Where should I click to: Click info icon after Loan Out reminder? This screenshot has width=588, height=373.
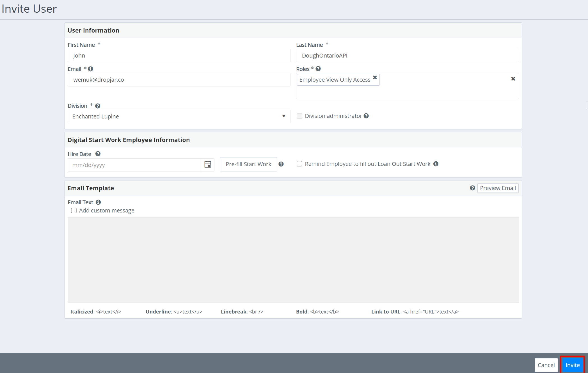point(436,164)
